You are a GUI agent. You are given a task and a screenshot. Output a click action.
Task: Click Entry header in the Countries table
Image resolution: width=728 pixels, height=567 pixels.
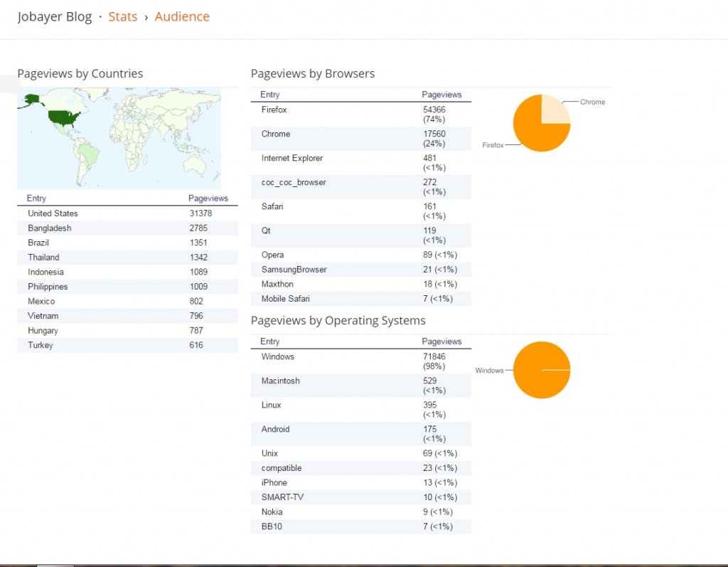click(x=36, y=198)
